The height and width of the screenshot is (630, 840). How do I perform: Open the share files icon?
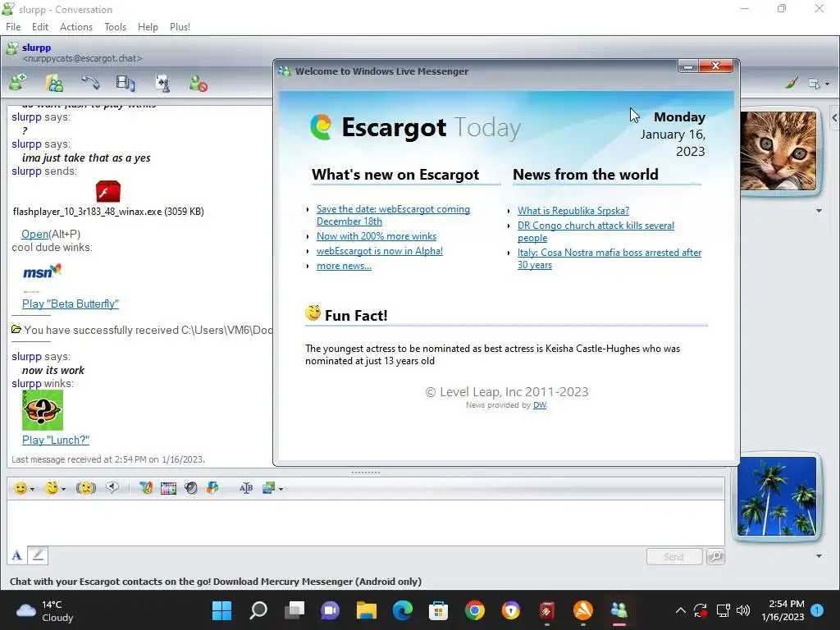(x=55, y=83)
